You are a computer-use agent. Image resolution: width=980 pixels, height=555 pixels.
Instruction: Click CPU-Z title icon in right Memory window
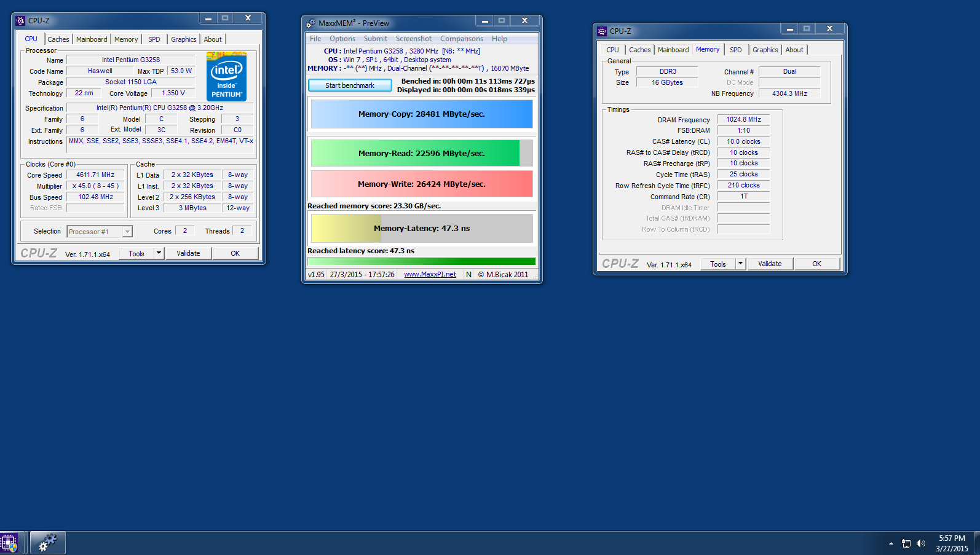coord(602,31)
